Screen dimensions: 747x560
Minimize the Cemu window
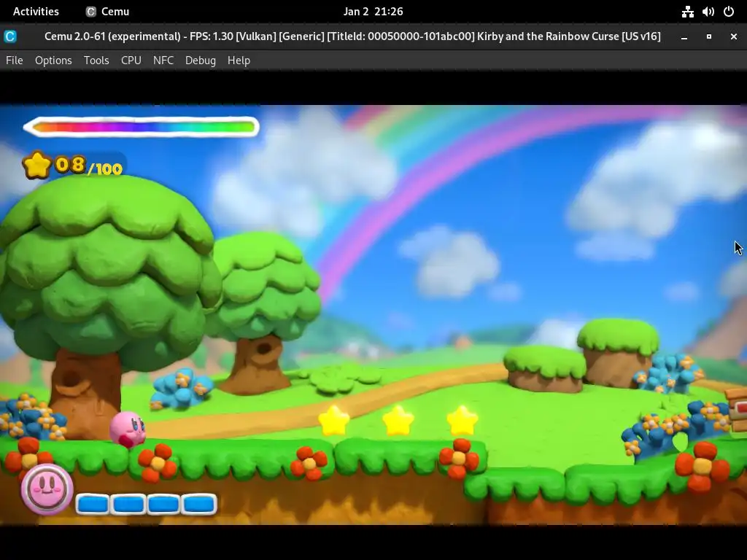click(684, 36)
